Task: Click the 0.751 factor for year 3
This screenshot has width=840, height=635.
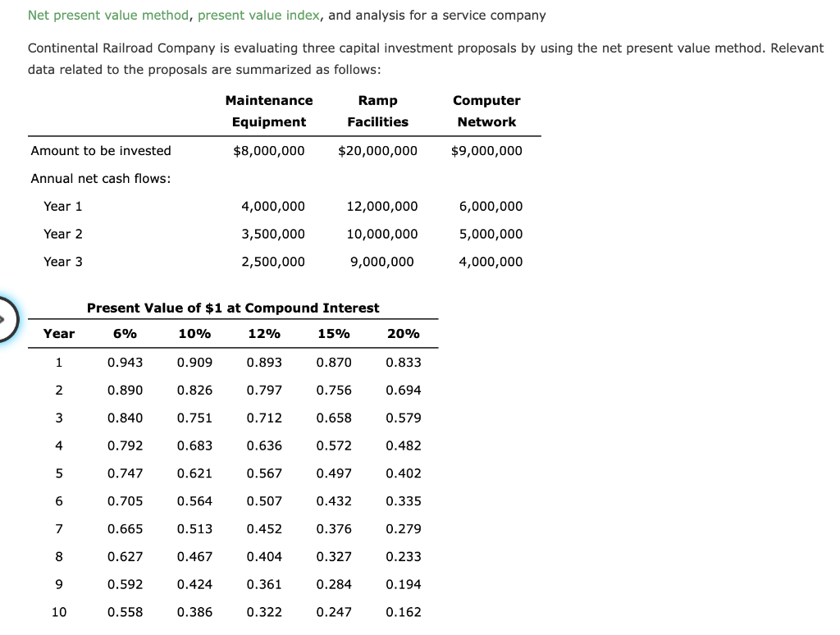Action: point(196,418)
